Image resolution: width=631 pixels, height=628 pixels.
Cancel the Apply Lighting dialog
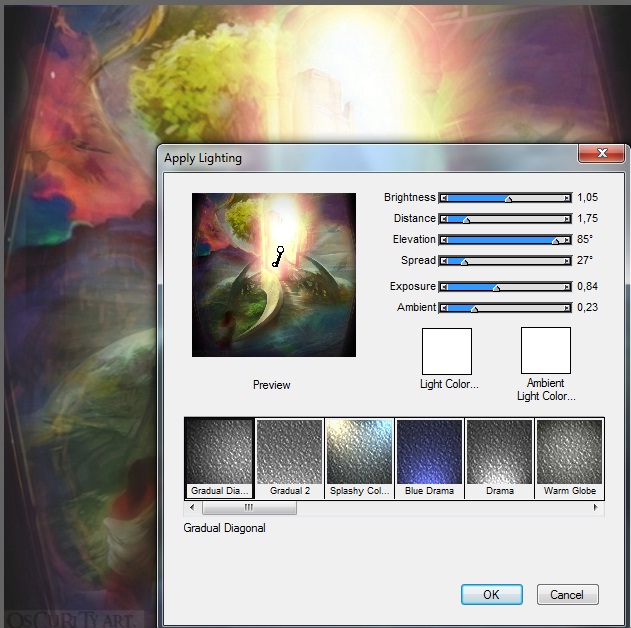(x=567, y=594)
